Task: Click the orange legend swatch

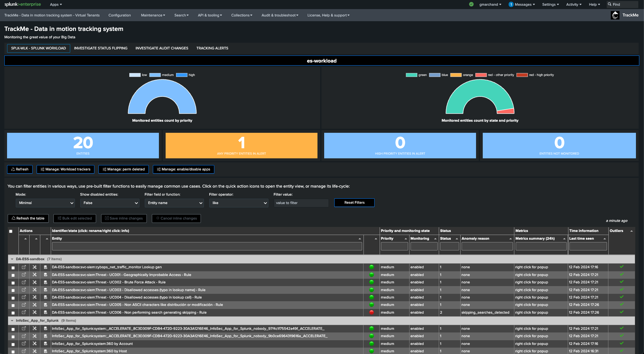Action: point(456,75)
